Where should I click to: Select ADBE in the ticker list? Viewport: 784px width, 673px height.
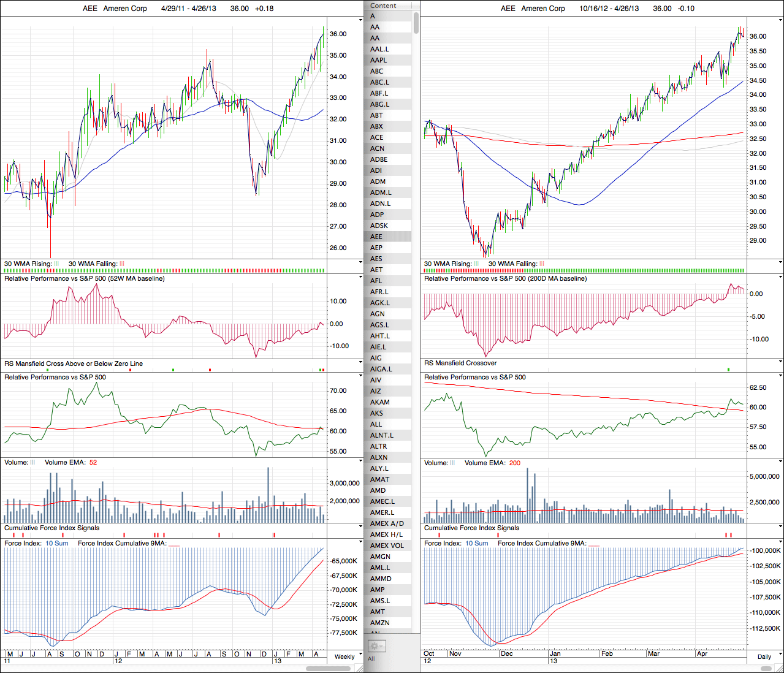(x=379, y=159)
